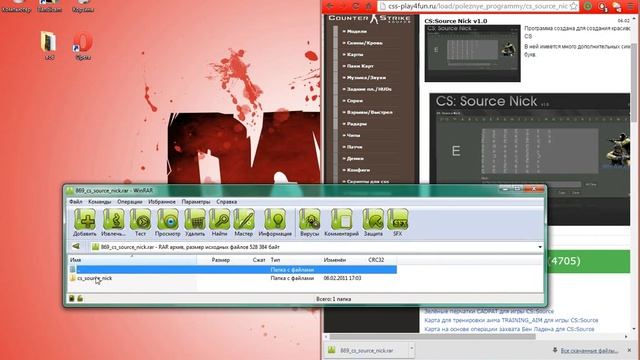This screenshot has height=360, width=640.
Task: Click the drive icon in WinRAR's status bar
Action: [72, 298]
